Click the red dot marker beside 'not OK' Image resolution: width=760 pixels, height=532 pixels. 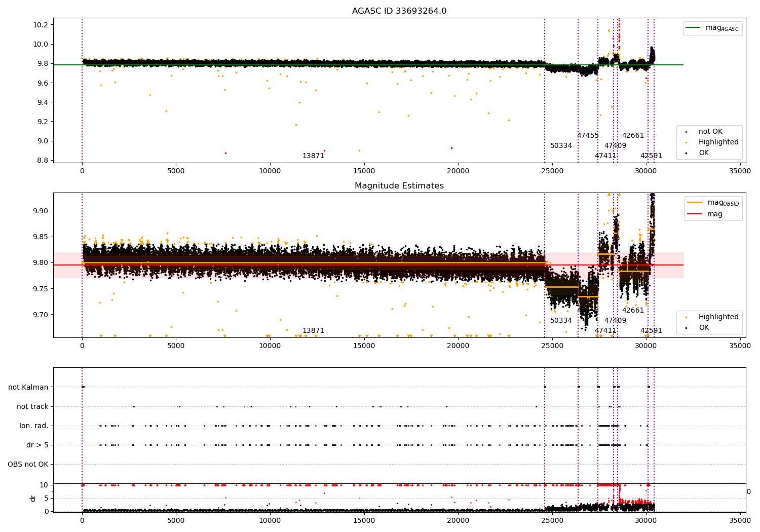(687, 132)
